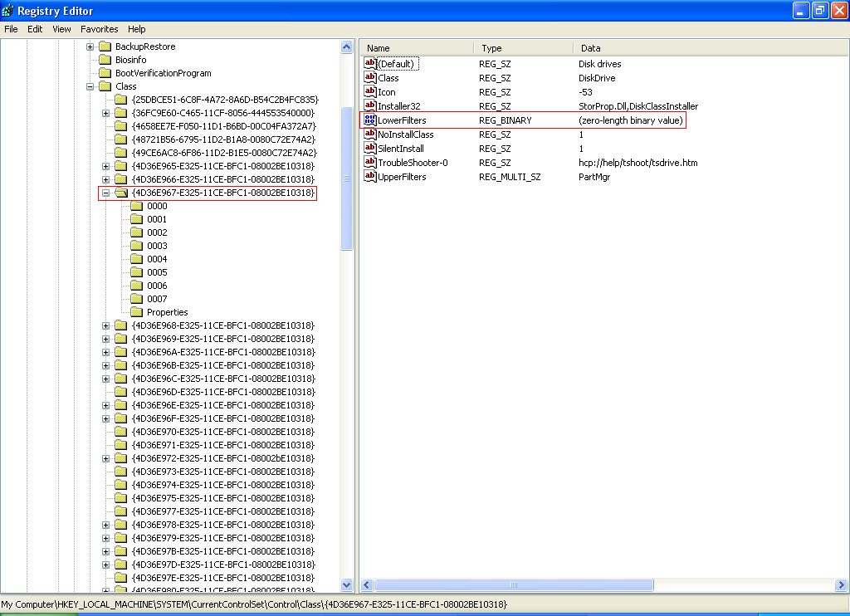This screenshot has width=850, height=616.
Task: Sort values by the Data column header
Action: [x=711, y=47]
